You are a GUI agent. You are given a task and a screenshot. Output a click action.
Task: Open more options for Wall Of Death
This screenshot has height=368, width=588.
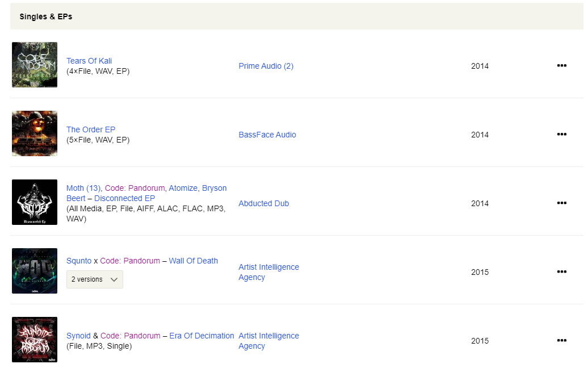point(561,272)
